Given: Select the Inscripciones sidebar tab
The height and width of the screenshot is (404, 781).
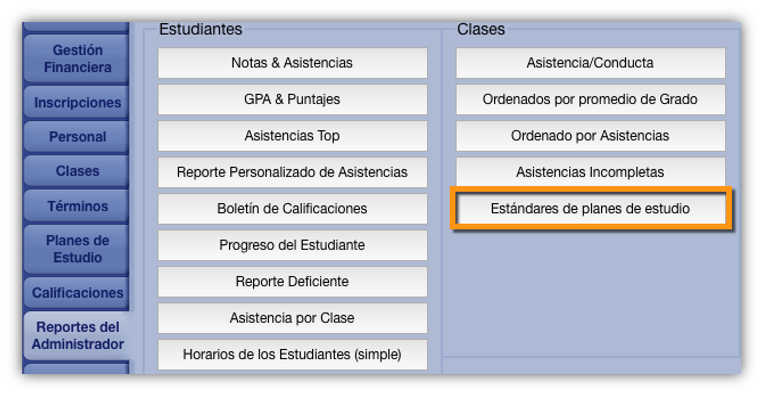Looking at the screenshot, I should [x=77, y=103].
